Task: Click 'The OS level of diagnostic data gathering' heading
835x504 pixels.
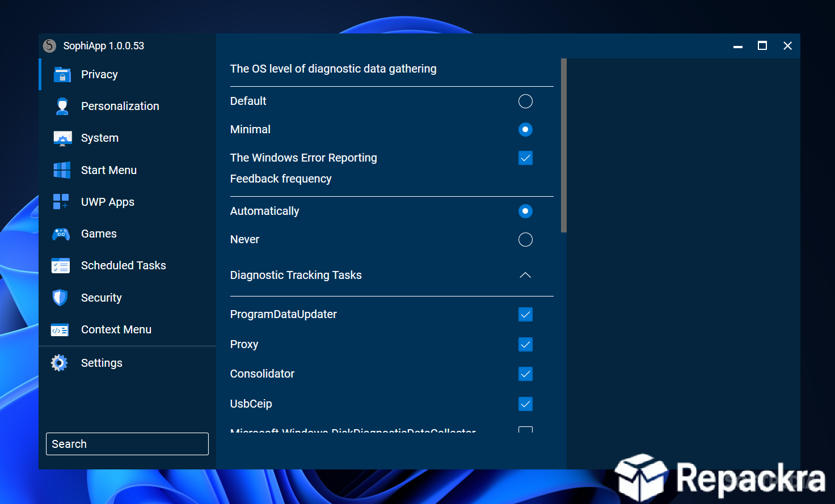Action: [x=334, y=69]
